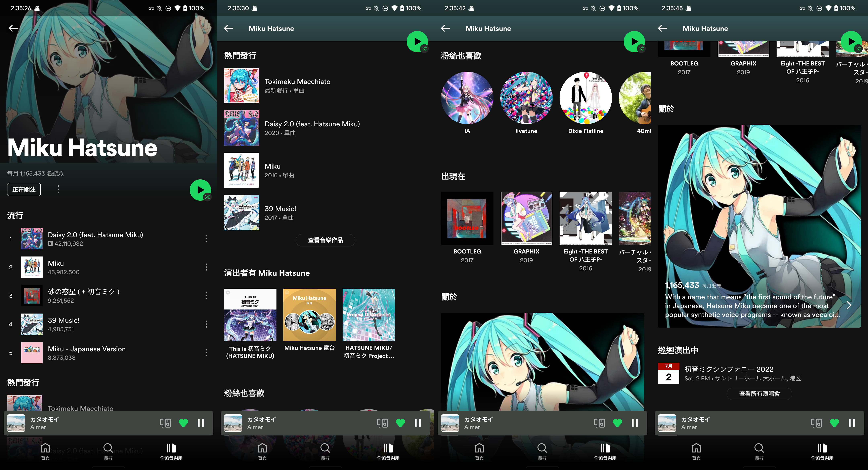This screenshot has height=470, width=868.
Task: Go back from the 2:35:26 artist screen
Action: click(x=13, y=28)
